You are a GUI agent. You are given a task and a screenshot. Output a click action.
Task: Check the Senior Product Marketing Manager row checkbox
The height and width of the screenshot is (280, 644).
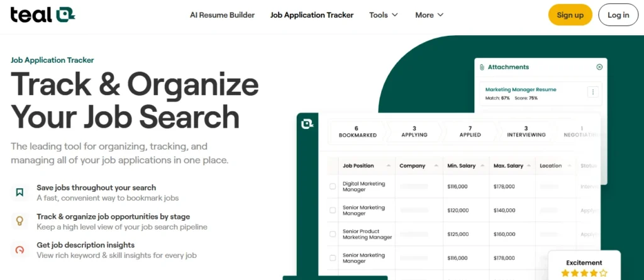tap(333, 234)
